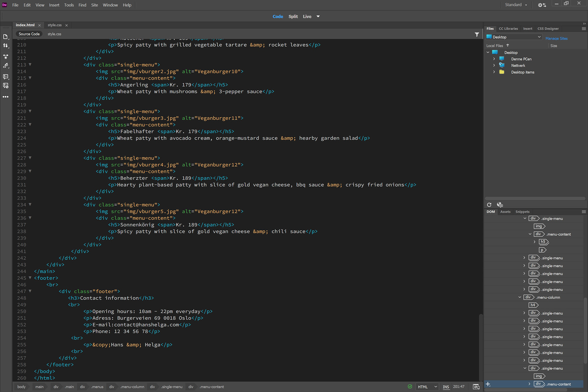588x392 pixels.
Task: Expand the Denne PCen tree node
Action: 494,59
